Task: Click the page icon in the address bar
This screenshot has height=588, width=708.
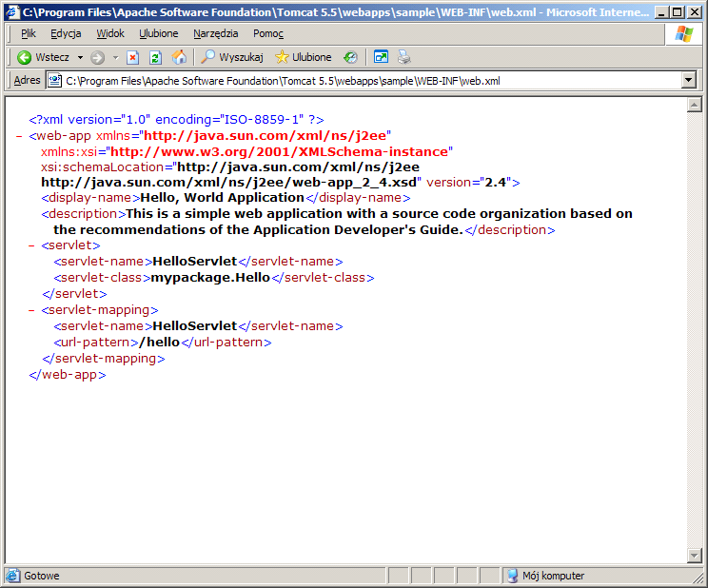Action: (54, 81)
